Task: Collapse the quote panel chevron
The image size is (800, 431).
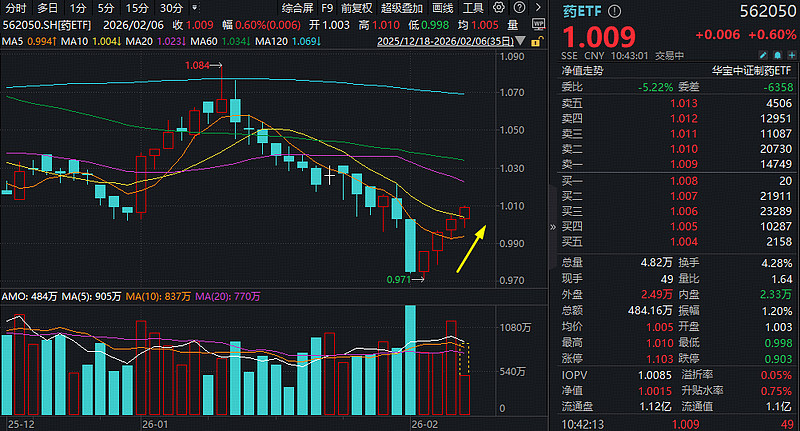Action: coord(553,227)
